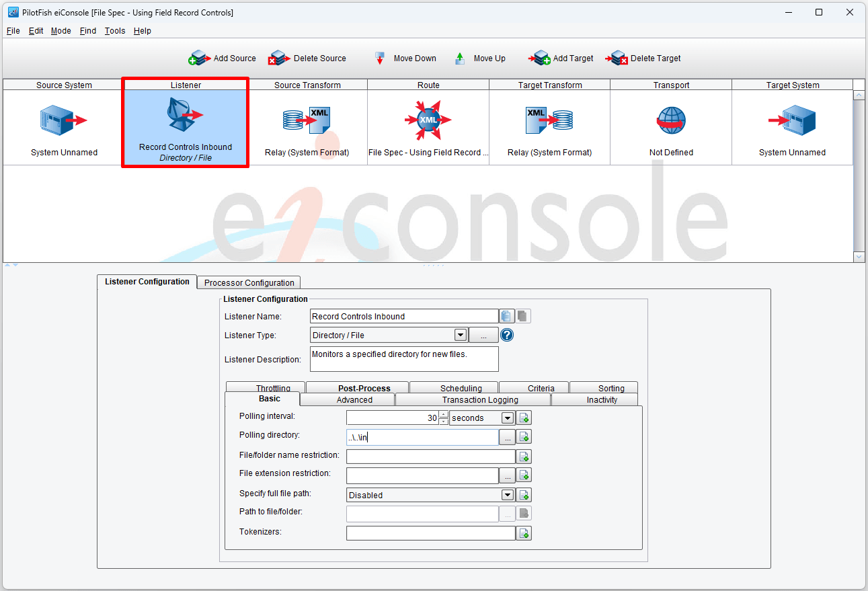Open the Scheduling tab
The height and width of the screenshot is (591, 868).
pyautogui.click(x=455, y=388)
